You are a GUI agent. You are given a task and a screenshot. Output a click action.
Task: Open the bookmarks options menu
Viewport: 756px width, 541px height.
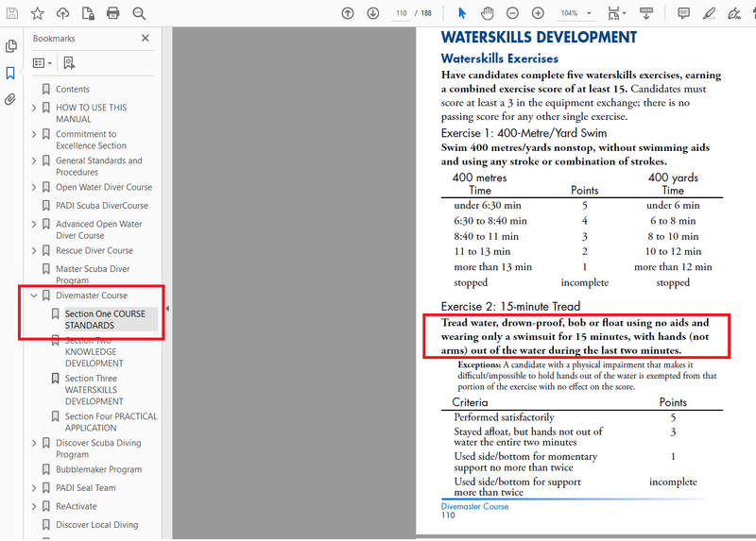coord(43,63)
